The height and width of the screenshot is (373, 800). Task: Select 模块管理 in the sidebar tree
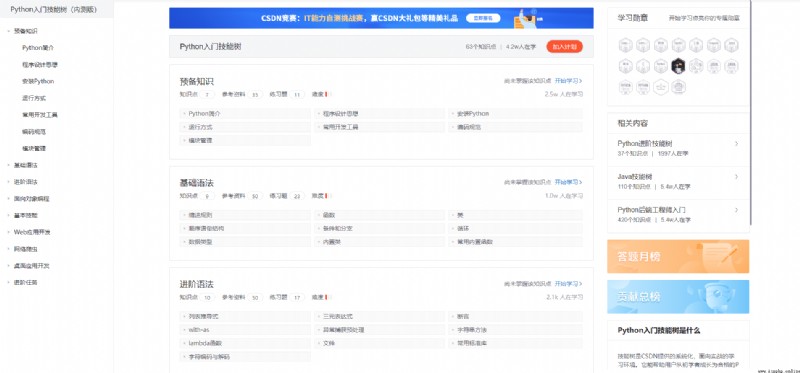34,148
